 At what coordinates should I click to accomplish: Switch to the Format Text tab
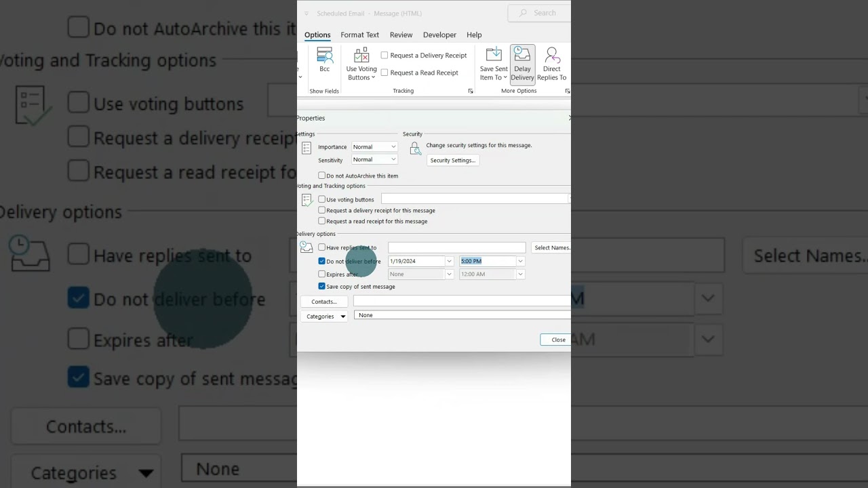click(360, 35)
